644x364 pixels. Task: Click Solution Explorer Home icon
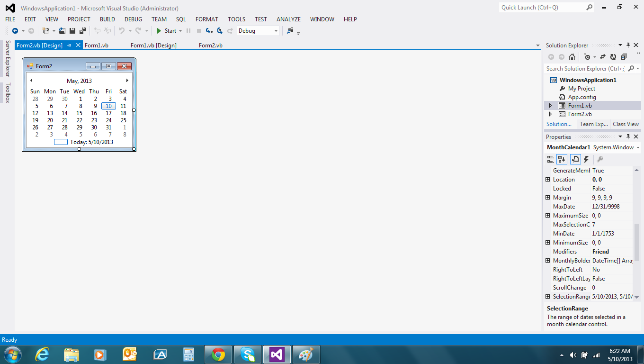click(572, 57)
